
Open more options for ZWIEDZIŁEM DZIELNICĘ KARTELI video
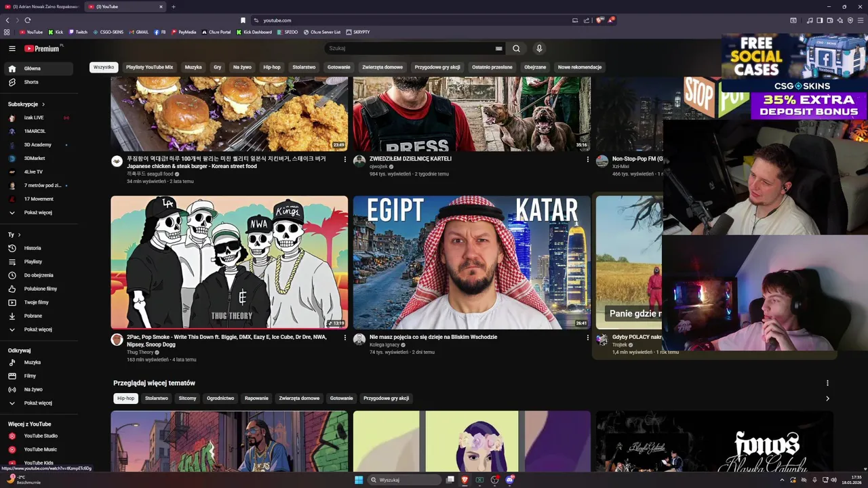pyautogui.click(x=587, y=159)
